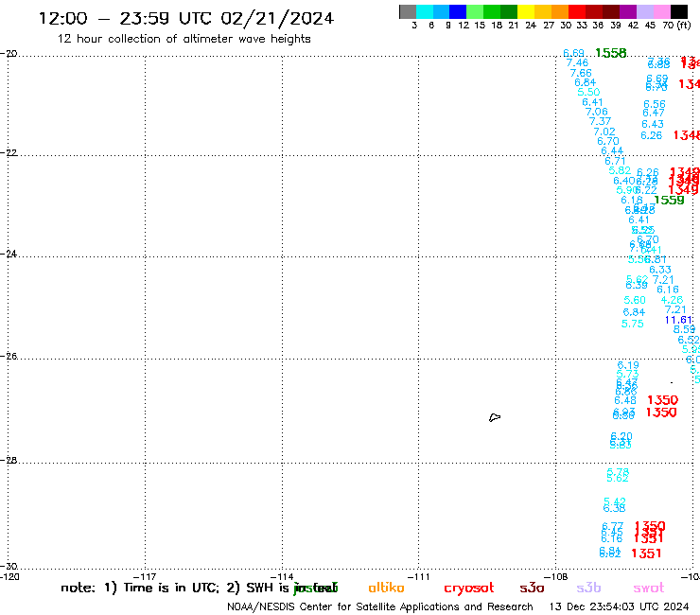Click the wave height value '5.75'

[x=633, y=324]
